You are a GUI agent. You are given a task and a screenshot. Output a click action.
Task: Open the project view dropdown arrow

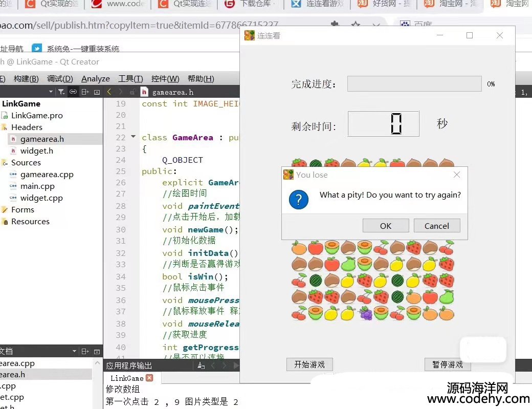51,92
